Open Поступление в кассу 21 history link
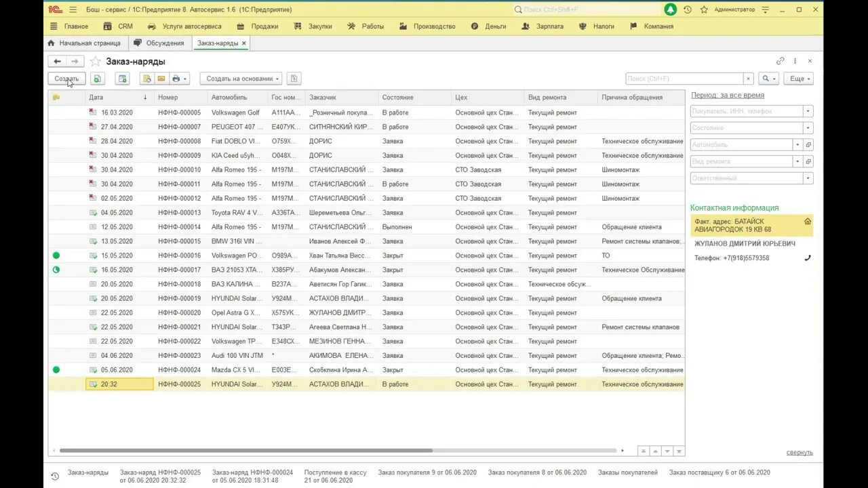This screenshot has height=488, width=868. pyautogui.click(x=336, y=476)
